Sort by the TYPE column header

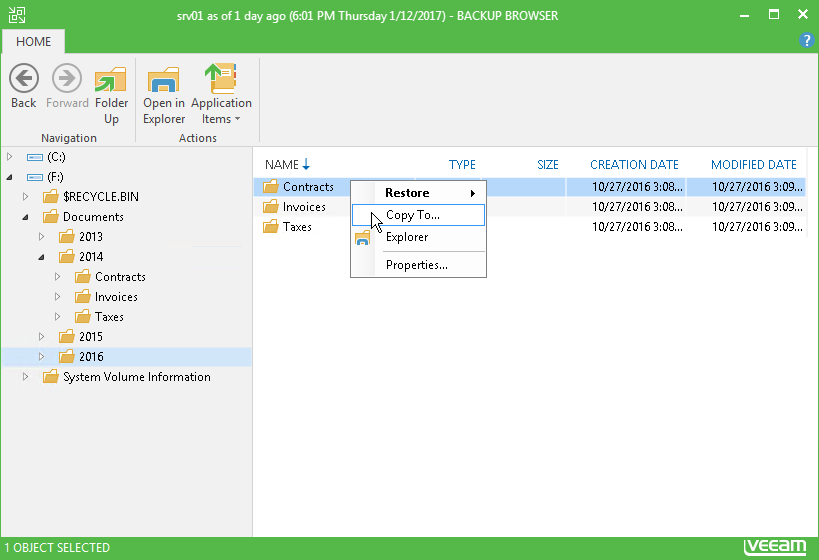[x=462, y=165]
